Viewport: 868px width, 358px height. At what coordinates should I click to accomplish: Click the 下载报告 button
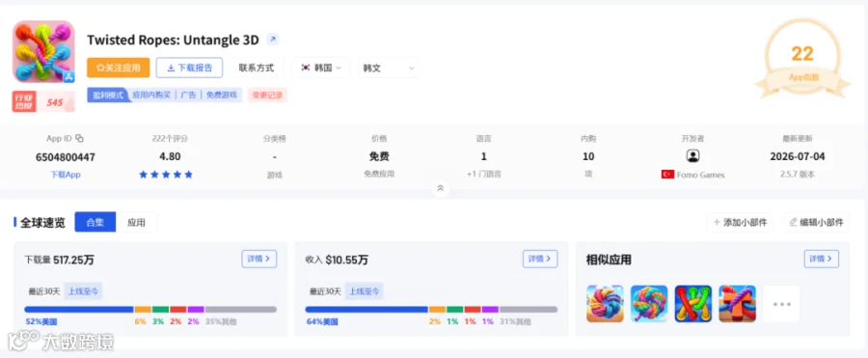tap(189, 68)
